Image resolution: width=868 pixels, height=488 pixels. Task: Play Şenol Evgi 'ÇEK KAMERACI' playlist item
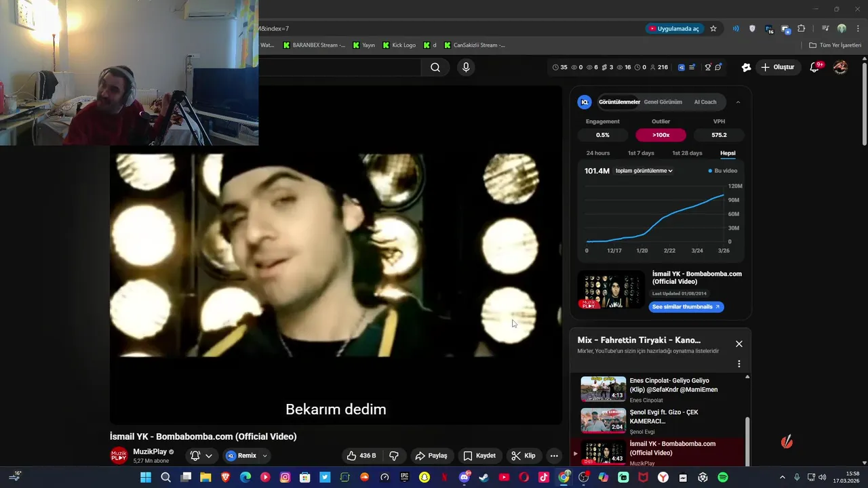point(660,422)
